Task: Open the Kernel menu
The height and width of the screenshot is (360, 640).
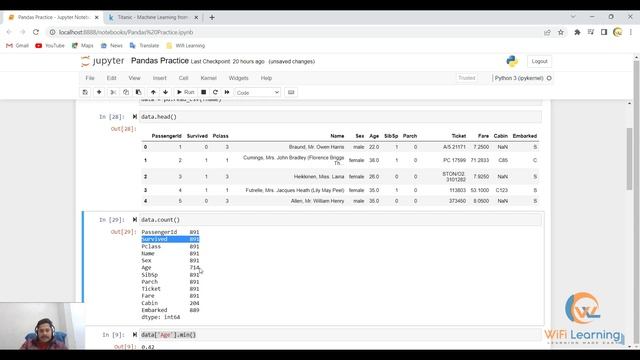Action: point(209,78)
